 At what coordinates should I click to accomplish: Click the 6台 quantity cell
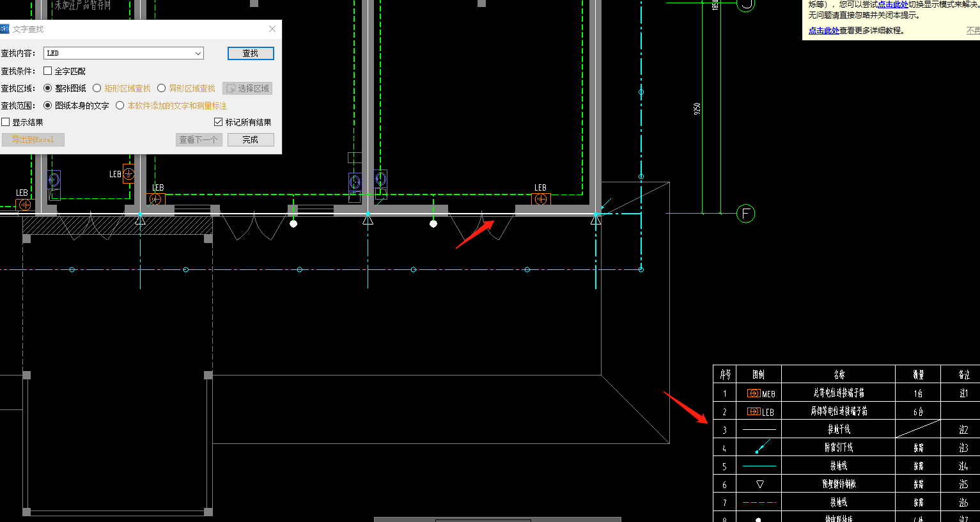(918, 411)
